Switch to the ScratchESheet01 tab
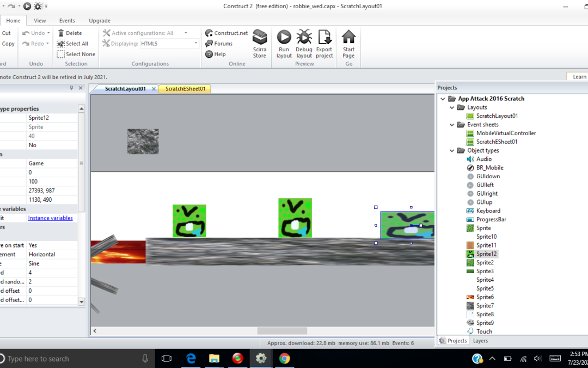 [185, 89]
